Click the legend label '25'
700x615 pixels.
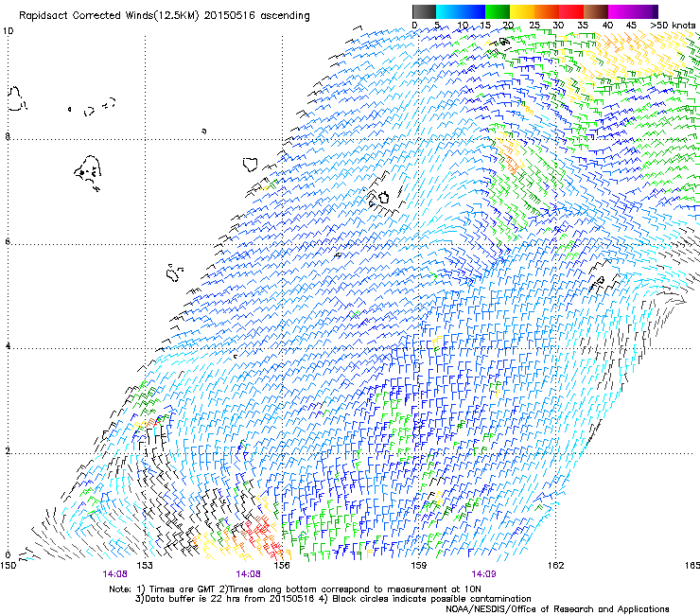pyautogui.click(x=534, y=26)
